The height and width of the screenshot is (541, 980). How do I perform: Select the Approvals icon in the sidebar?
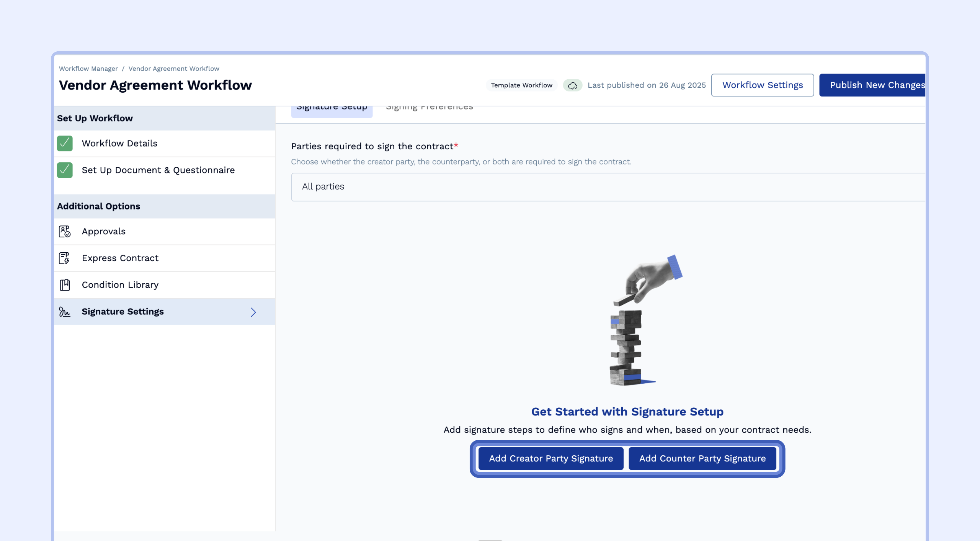(x=65, y=231)
